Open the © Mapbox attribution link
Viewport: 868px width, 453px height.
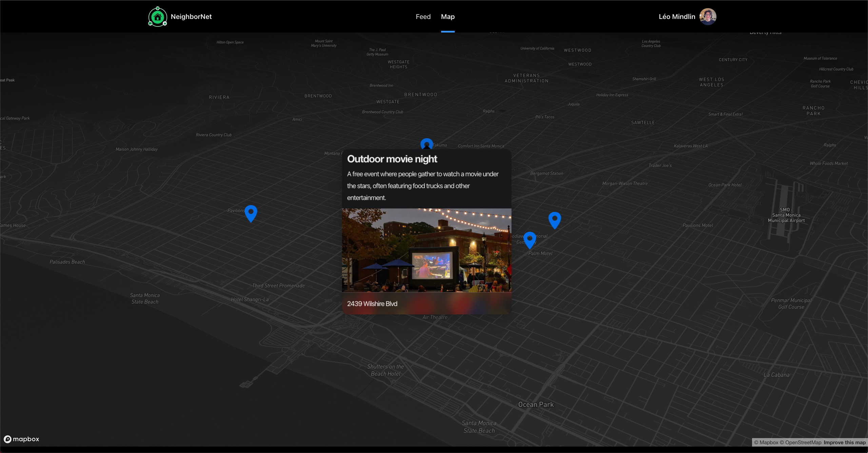(x=766, y=442)
